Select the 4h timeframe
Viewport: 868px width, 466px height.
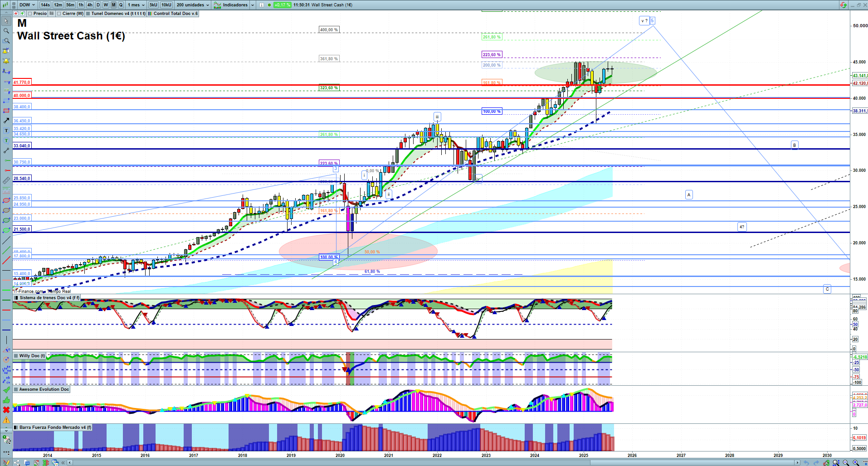[x=90, y=5]
